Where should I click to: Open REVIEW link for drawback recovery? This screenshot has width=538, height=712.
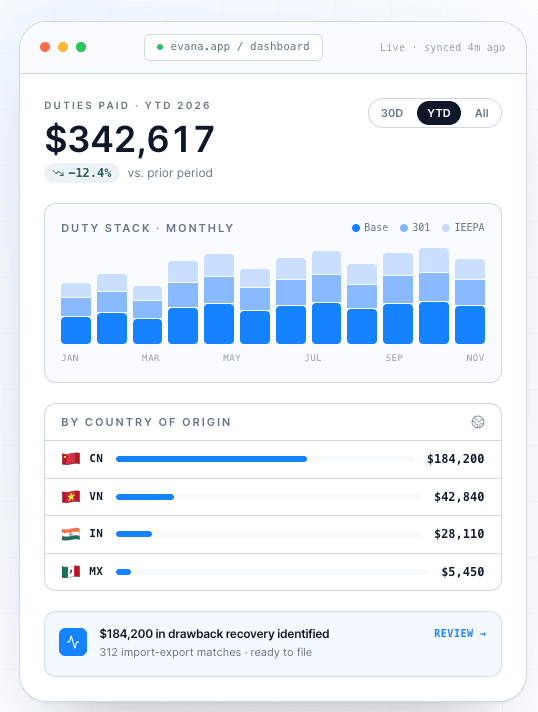(x=460, y=633)
